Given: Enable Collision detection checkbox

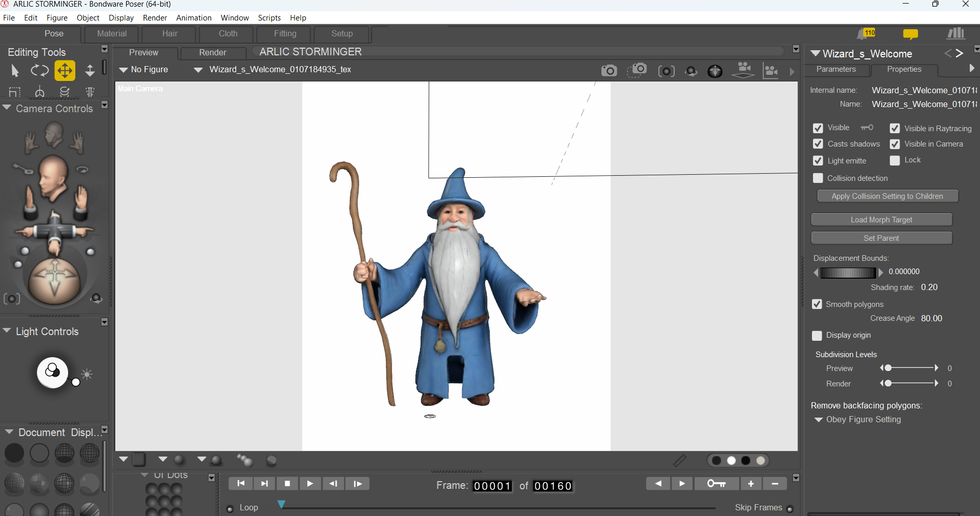Looking at the screenshot, I should coord(818,178).
